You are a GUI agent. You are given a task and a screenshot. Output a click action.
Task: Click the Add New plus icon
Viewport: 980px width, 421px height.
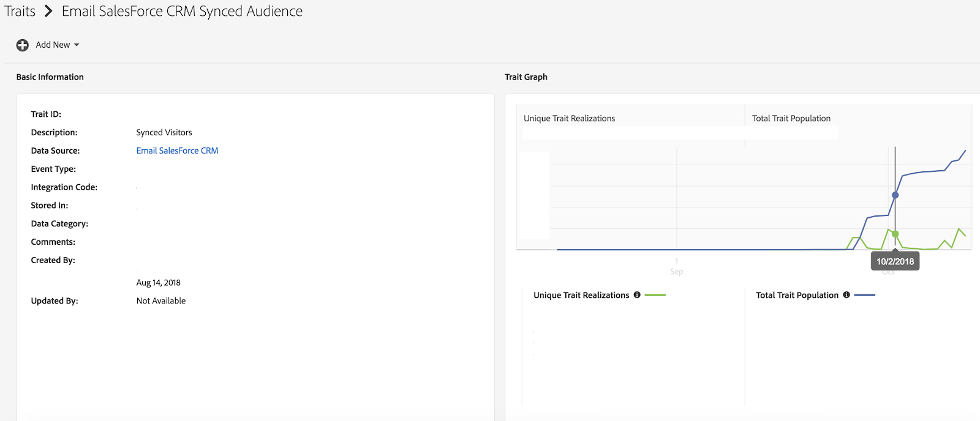[23, 45]
